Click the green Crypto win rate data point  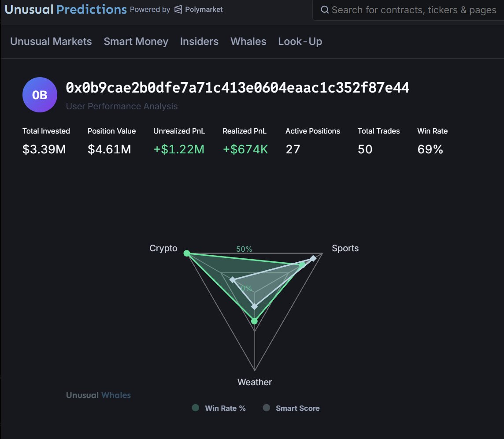[x=187, y=253]
